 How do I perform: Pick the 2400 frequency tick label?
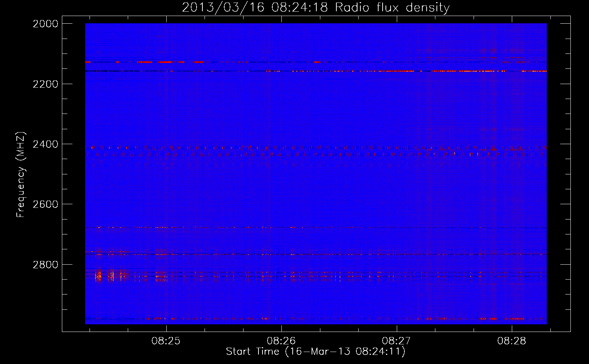point(46,144)
